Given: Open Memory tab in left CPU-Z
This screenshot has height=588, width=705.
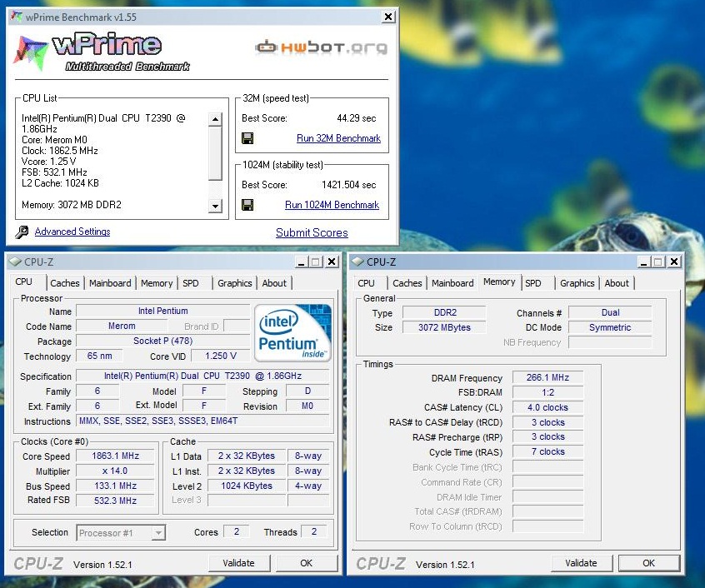Looking at the screenshot, I should click(157, 283).
